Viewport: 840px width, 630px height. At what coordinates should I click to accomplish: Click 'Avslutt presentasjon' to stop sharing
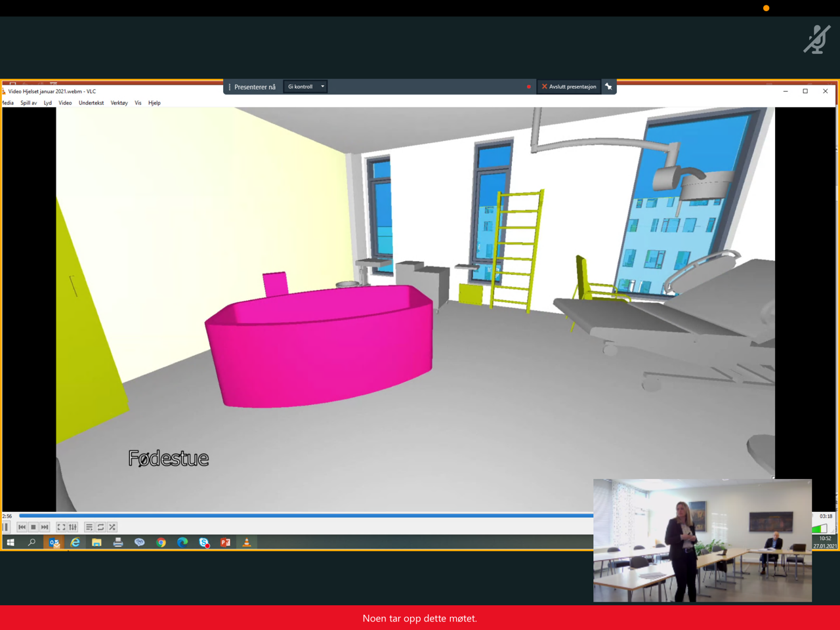[x=569, y=87]
